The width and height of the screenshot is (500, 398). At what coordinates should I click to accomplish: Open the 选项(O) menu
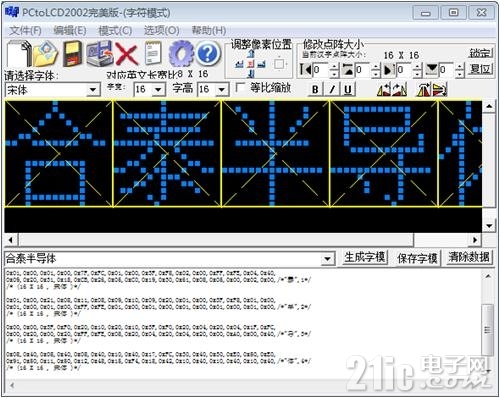click(161, 31)
